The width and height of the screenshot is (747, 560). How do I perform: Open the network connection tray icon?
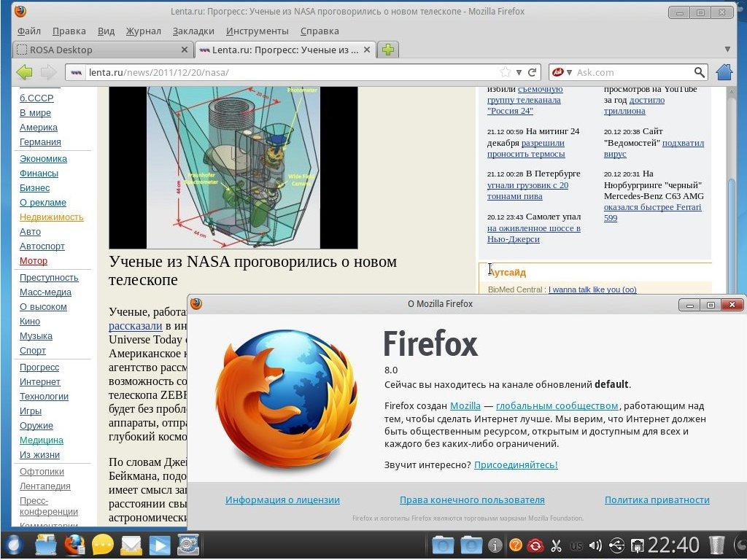637,545
